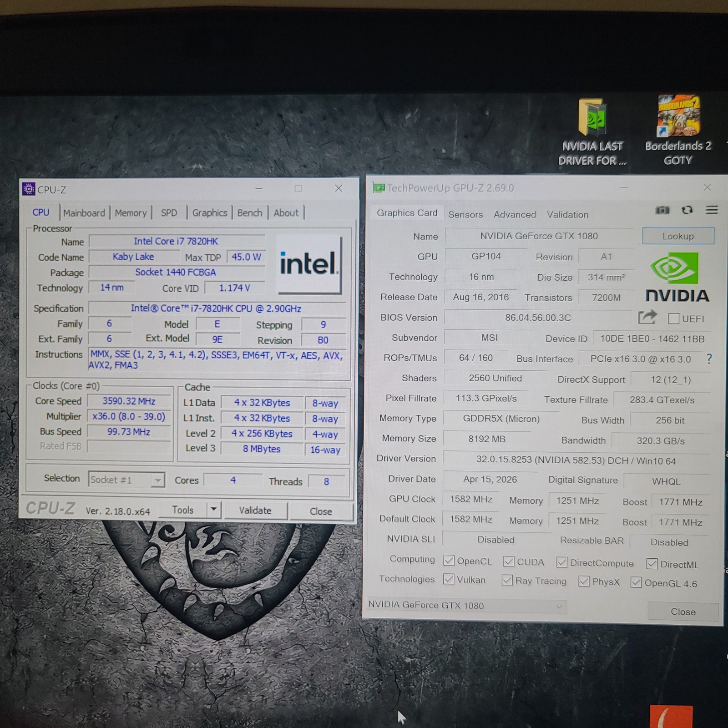Open the About tab in CPU-Z
The height and width of the screenshot is (728, 728).
(286, 213)
